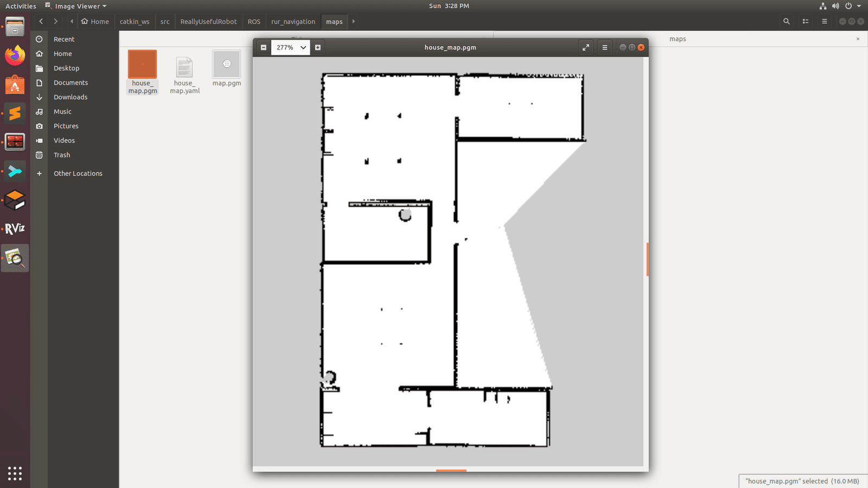Go back in Files navigation
Image resolution: width=868 pixels, height=488 pixels.
pos(41,22)
